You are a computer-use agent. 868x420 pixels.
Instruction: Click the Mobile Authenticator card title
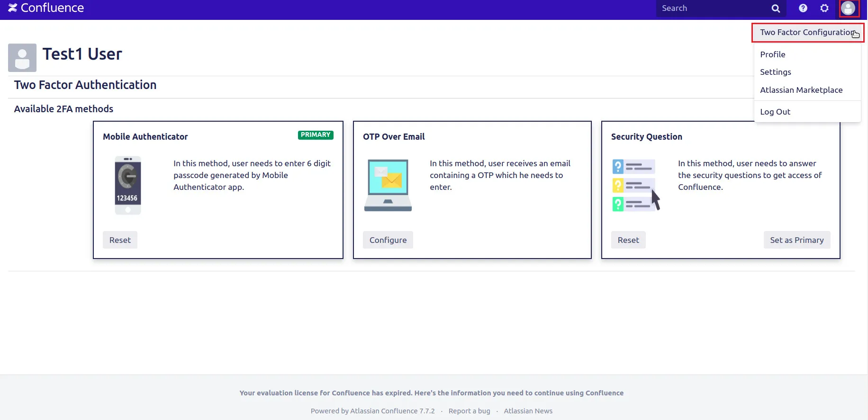coord(145,136)
